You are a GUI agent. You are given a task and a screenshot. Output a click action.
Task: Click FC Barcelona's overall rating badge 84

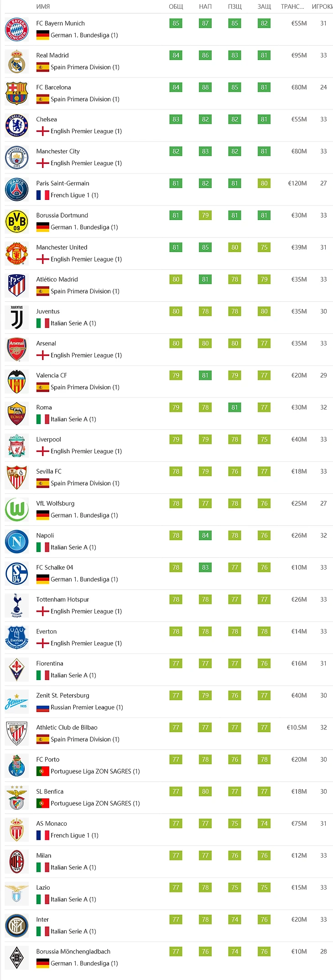(176, 87)
